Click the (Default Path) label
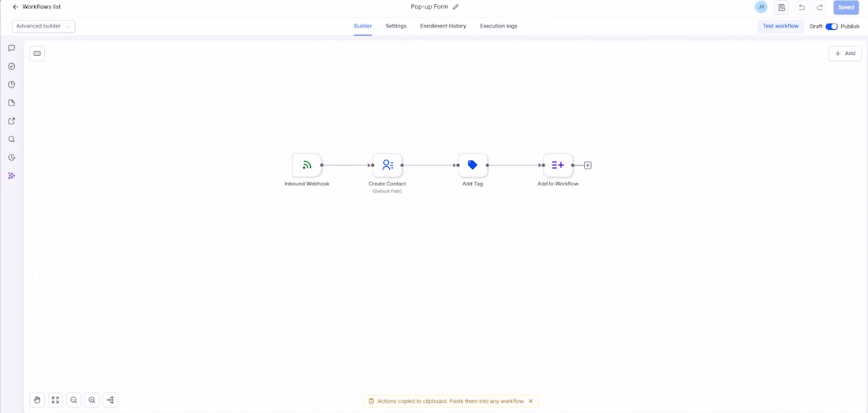Viewport: 868px width, 413px height. coord(387,192)
